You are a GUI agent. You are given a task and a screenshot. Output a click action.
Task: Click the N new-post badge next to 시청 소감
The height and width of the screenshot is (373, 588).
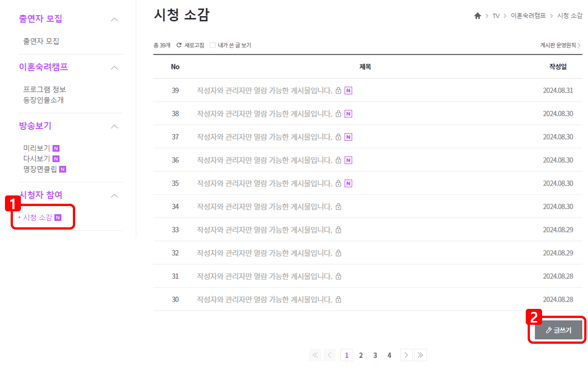pyautogui.click(x=57, y=218)
